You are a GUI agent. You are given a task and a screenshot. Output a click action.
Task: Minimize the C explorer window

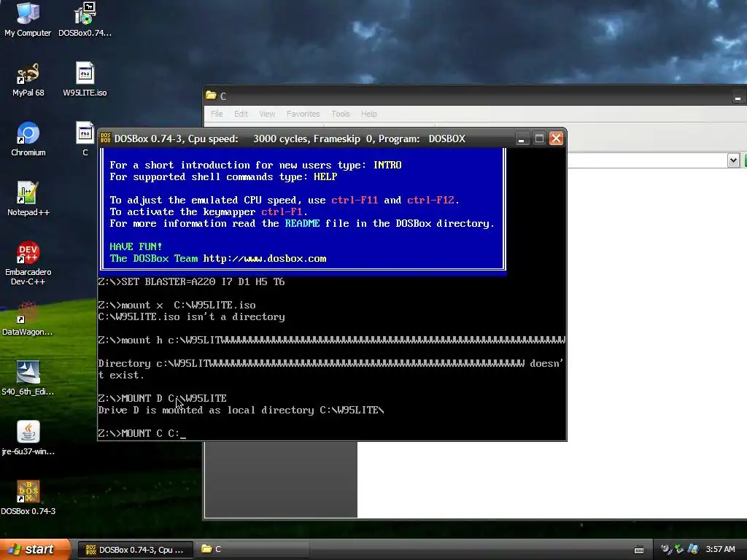click(738, 97)
